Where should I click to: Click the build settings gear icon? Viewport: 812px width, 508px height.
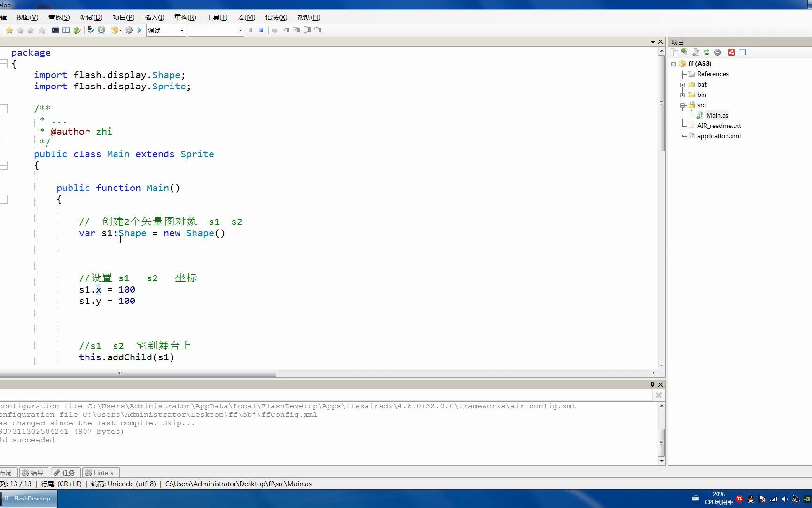tap(129, 30)
